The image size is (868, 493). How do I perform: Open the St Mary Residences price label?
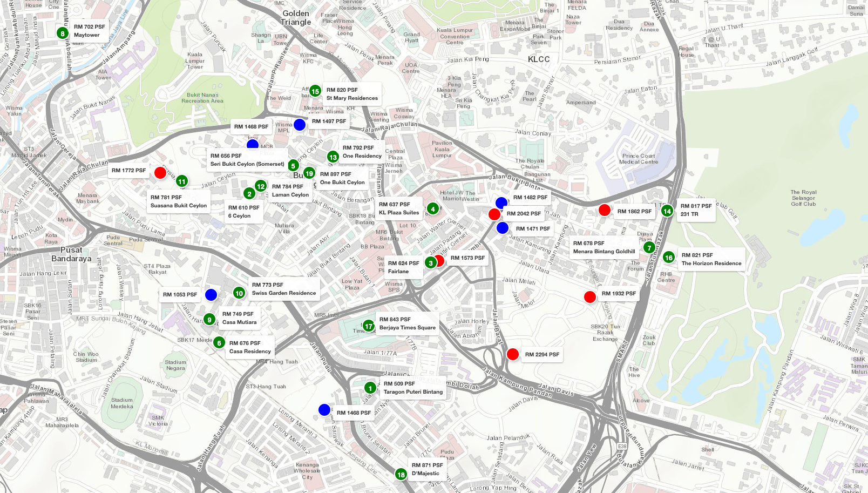pos(352,94)
